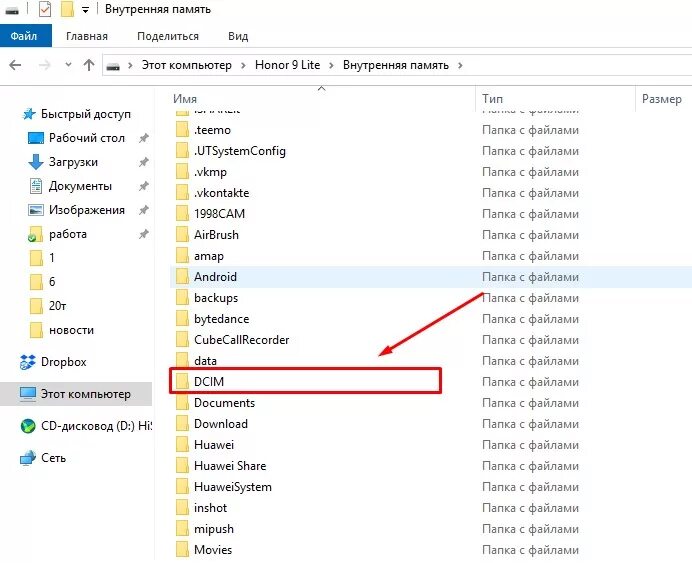Click the Huawei folder icon
The height and width of the screenshot is (563, 692).
tap(182, 445)
